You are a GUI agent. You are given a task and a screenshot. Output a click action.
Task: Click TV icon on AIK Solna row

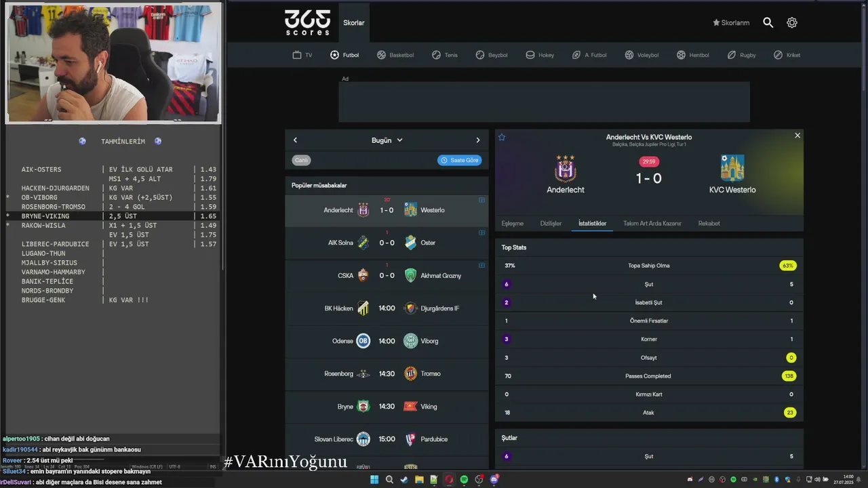pos(482,232)
